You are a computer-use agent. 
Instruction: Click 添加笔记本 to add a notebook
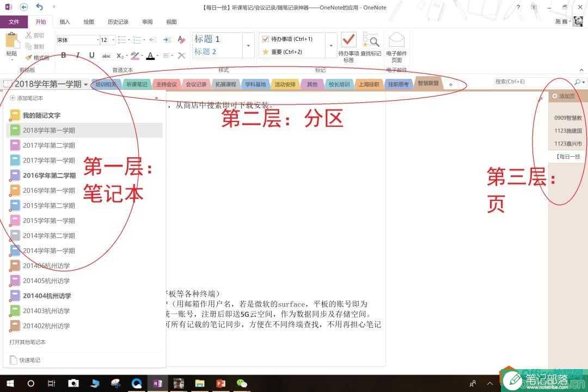coord(26,98)
